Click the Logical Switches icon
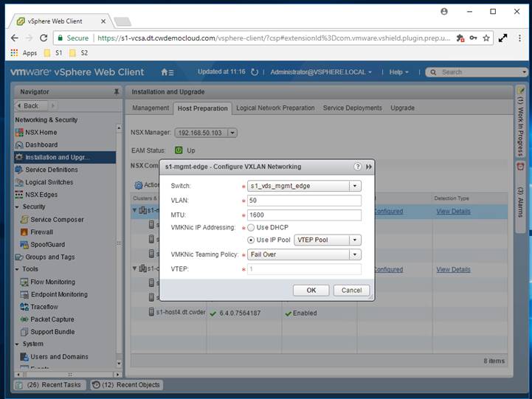This screenshot has width=532, height=399. (19, 182)
